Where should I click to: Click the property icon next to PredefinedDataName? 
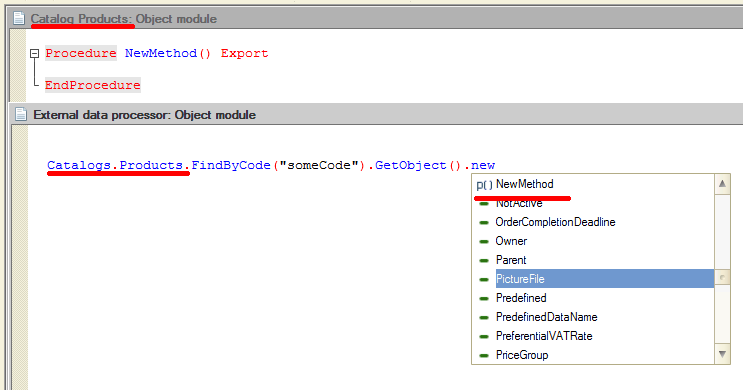pos(484,317)
